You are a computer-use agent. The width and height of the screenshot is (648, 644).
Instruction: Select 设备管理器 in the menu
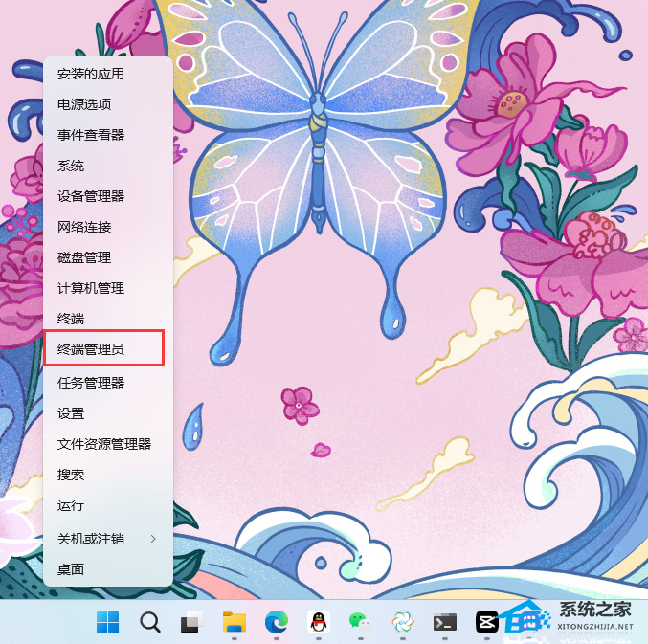click(91, 196)
